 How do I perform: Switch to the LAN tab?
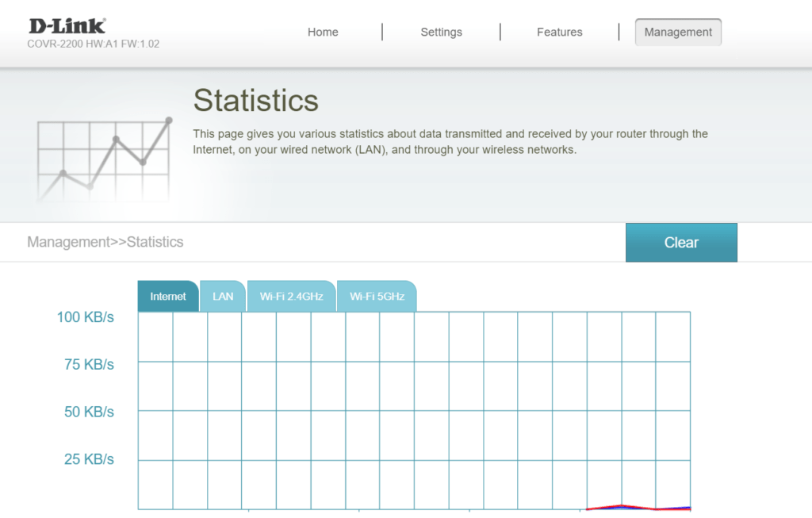click(x=223, y=297)
